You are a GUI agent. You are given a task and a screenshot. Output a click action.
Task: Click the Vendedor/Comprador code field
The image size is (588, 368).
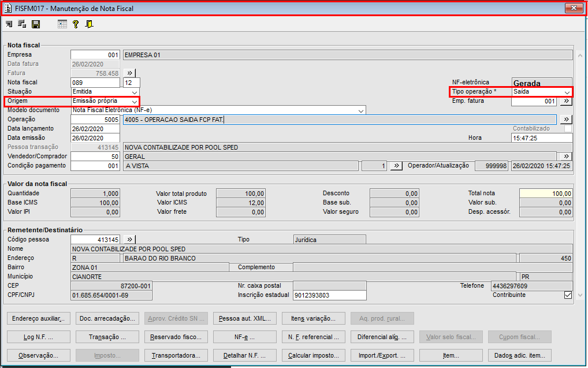click(x=95, y=157)
